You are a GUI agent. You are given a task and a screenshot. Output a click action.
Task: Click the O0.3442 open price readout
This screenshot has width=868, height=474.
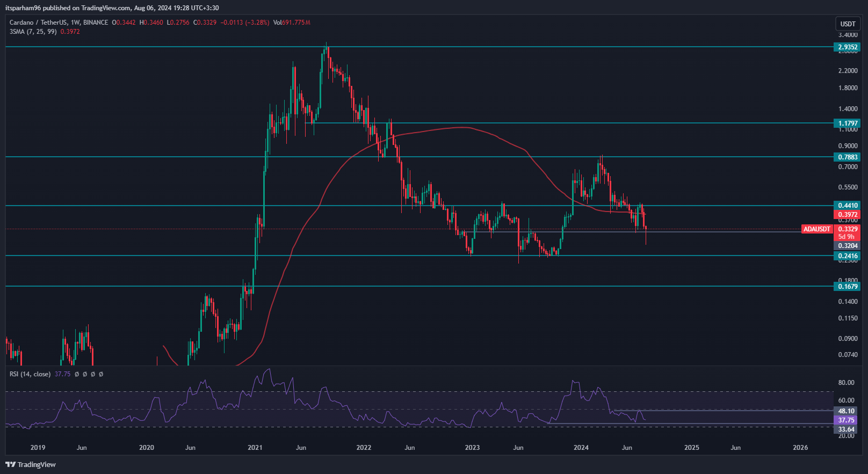[x=123, y=23]
